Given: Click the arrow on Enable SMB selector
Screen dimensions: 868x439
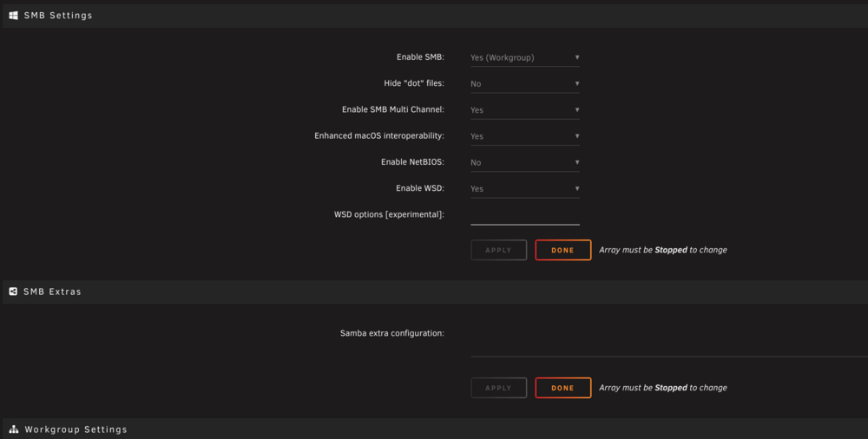Looking at the screenshot, I should tap(577, 57).
